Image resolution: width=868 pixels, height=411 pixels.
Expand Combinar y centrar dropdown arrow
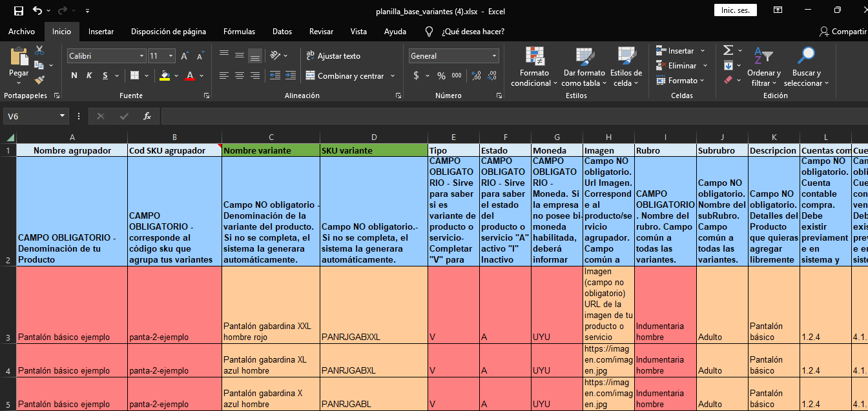(392, 76)
